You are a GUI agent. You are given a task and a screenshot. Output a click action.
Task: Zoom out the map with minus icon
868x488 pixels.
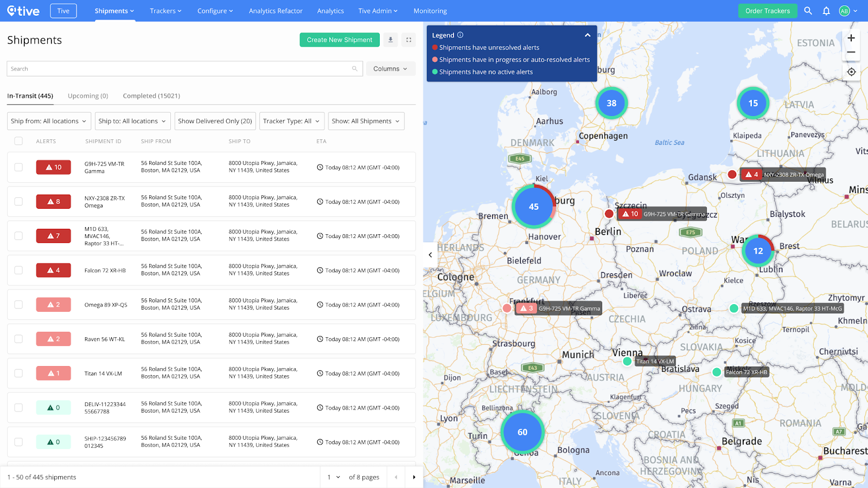point(851,52)
